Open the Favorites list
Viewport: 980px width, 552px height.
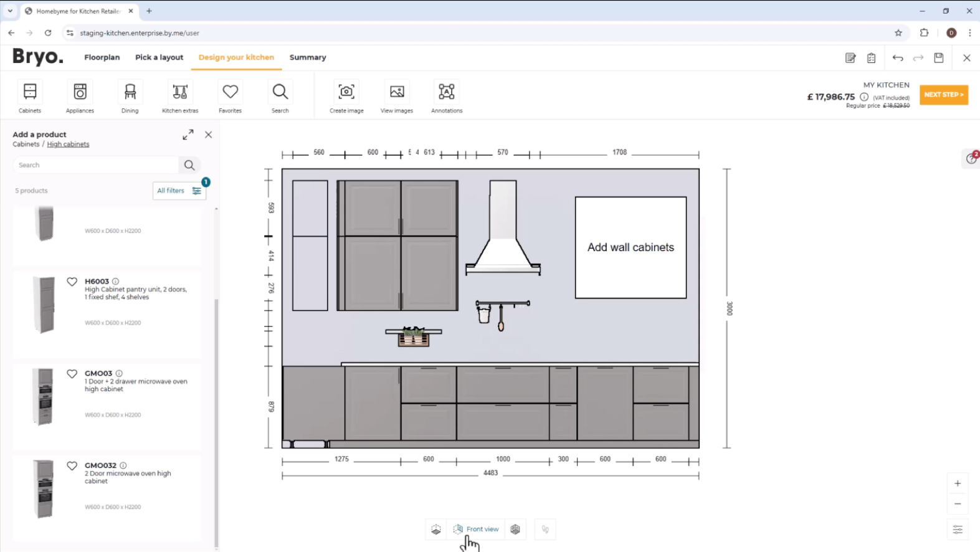(231, 97)
